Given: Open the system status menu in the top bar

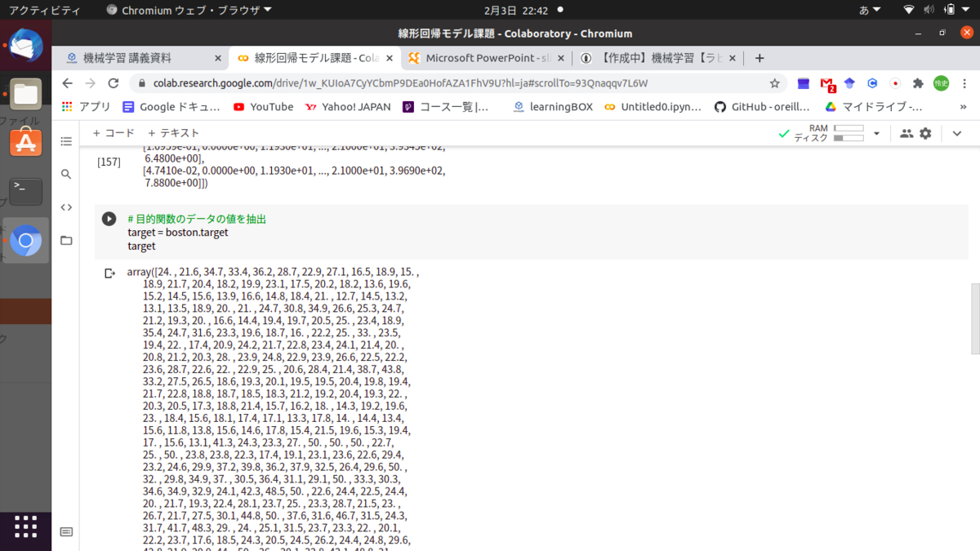Looking at the screenshot, I should click(938, 11).
